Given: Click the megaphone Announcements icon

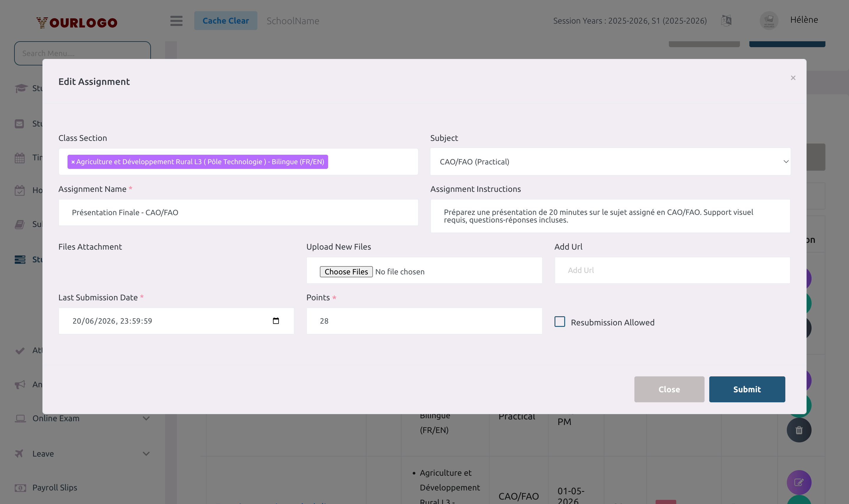Looking at the screenshot, I should point(19,384).
